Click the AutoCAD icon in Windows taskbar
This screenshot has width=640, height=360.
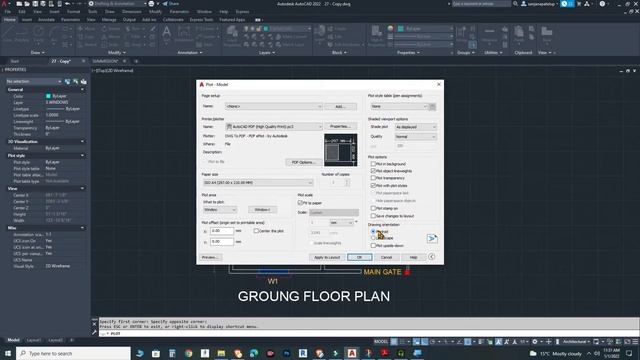[x=352, y=353]
